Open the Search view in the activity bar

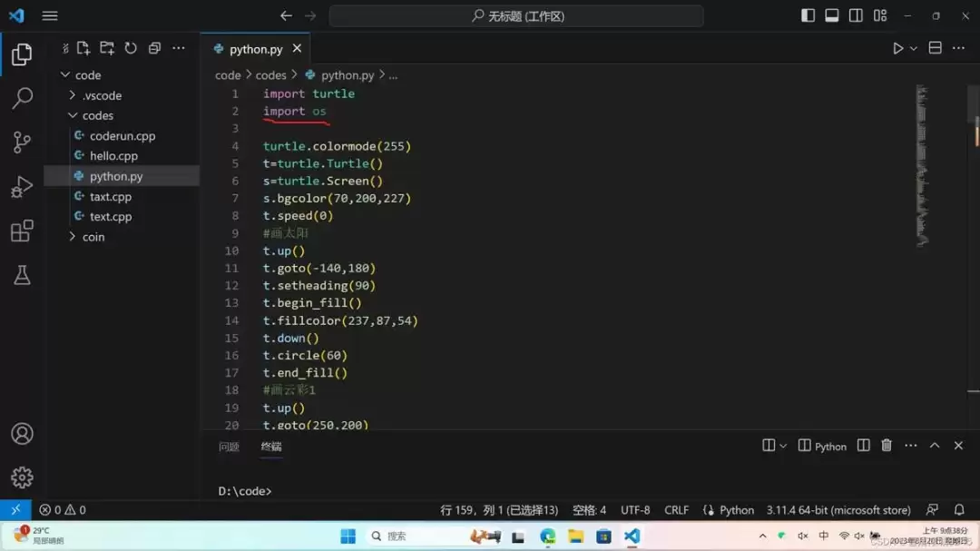point(22,98)
